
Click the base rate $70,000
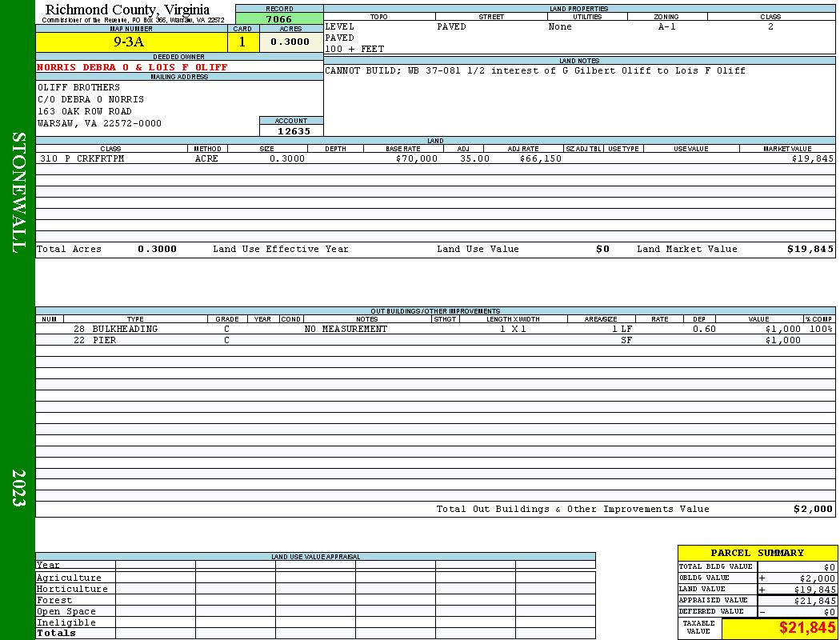417,158
